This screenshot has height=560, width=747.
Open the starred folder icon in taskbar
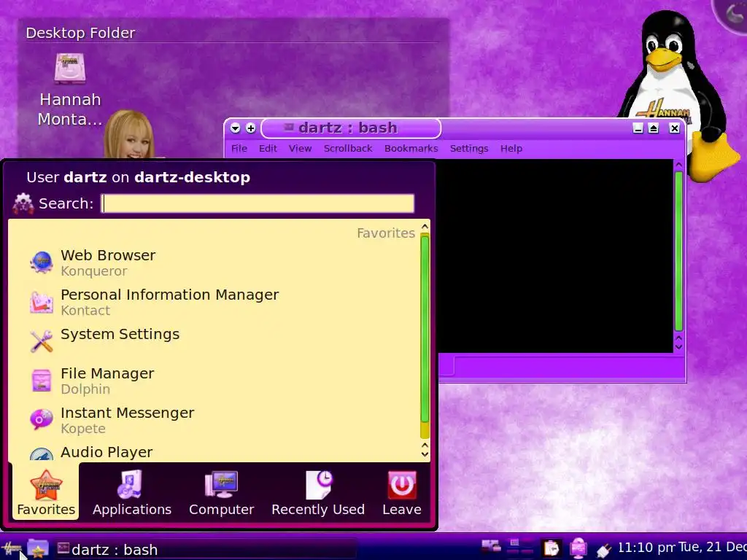tap(38, 549)
